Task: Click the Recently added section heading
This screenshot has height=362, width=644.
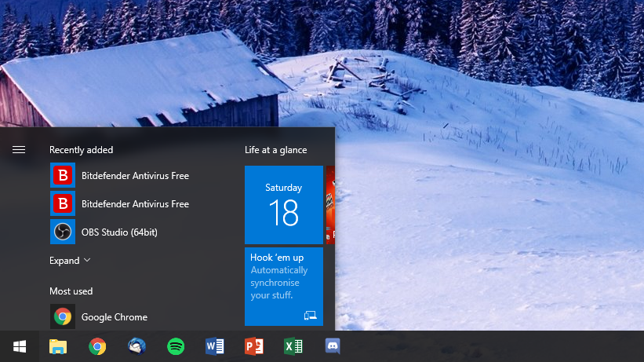Action: [x=81, y=150]
